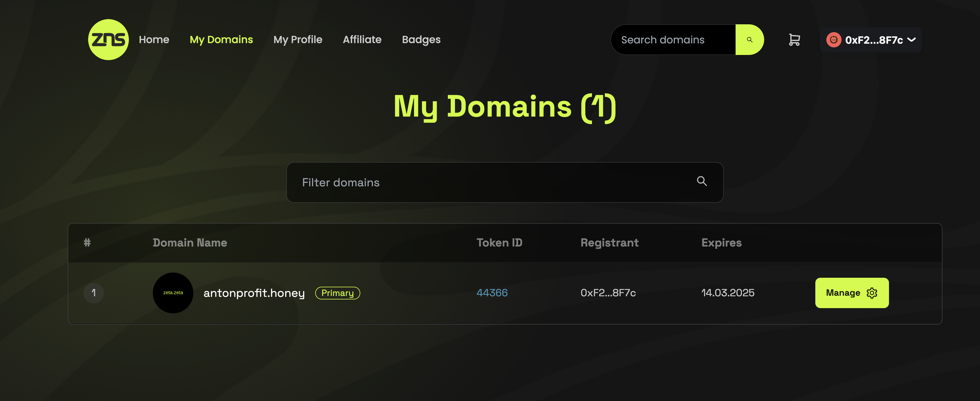Screen dimensions: 980x401
Task: Click the Filter domains magnifier icon
Action: (701, 181)
